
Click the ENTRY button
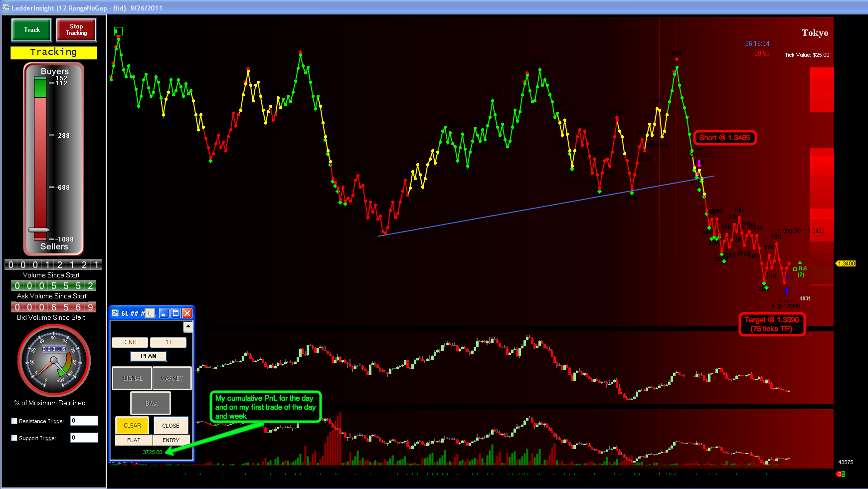[171, 440]
